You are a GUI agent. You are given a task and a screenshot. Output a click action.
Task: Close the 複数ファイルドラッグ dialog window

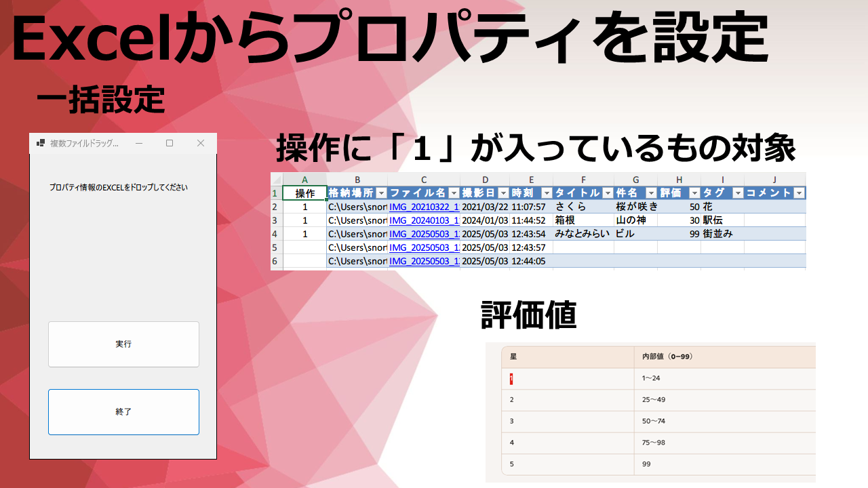pyautogui.click(x=200, y=143)
